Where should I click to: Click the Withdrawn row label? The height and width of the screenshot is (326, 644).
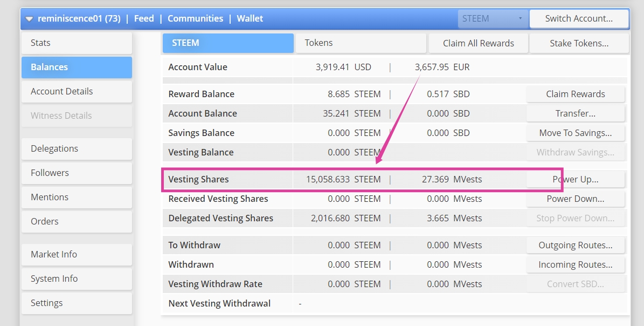[x=191, y=264]
